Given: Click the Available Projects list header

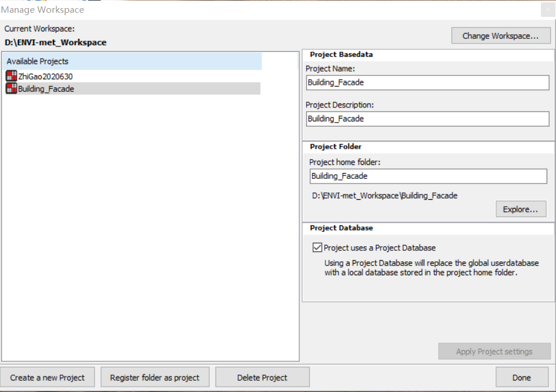Looking at the screenshot, I should [x=132, y=61].
